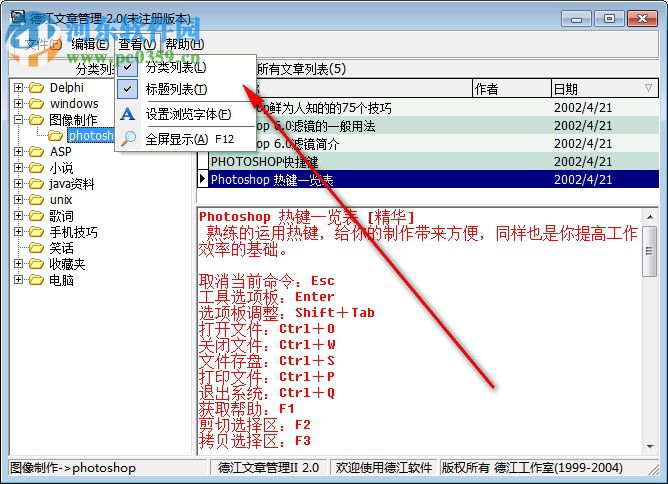Uncheck the 分类列表(L) checkmark
The width and height of the screenshot is (668, 484).
point(127,67)
